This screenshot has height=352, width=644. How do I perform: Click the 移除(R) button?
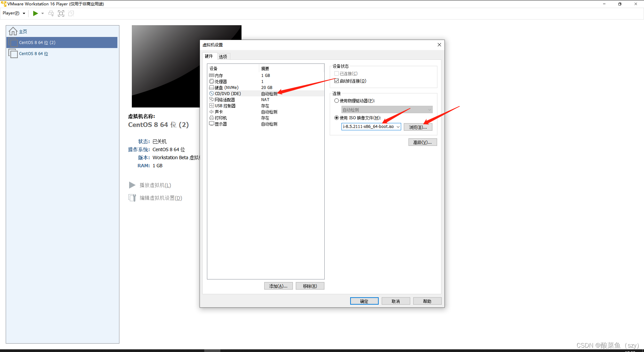310,286
